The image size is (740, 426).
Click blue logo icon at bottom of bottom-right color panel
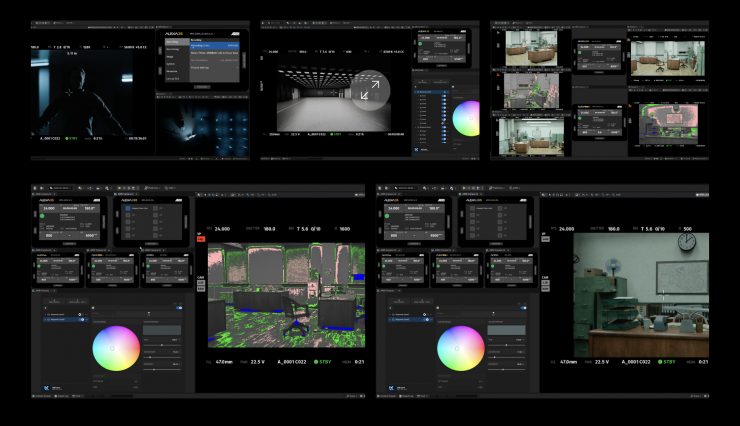391,388
